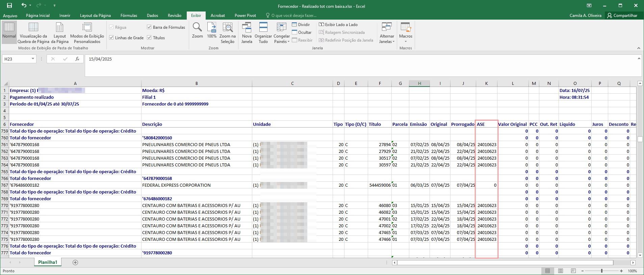This screenshot has height=275, width=644.
Task: Click cell with title 544459006
Action: click(x=380, y=185)
